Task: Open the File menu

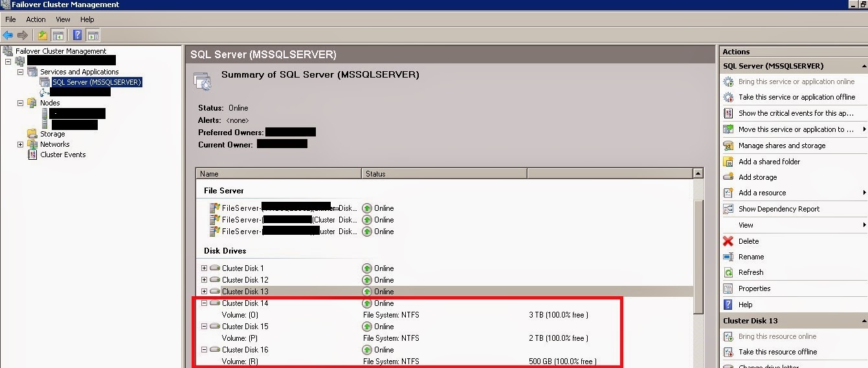Action: coord(10,19)
